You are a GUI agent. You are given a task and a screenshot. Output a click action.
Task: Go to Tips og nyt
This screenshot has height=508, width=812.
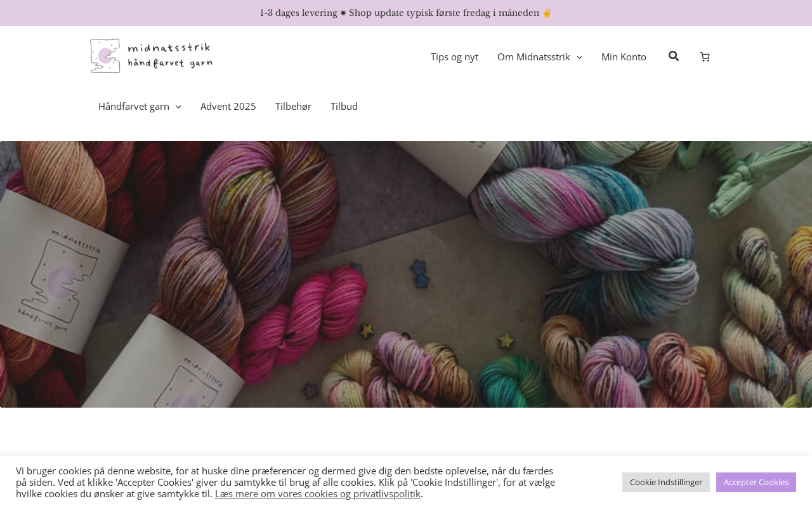454,57
